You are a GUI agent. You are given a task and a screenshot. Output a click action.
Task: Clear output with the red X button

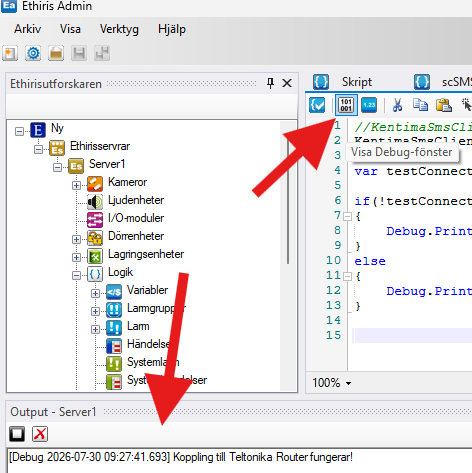[40, 434]
